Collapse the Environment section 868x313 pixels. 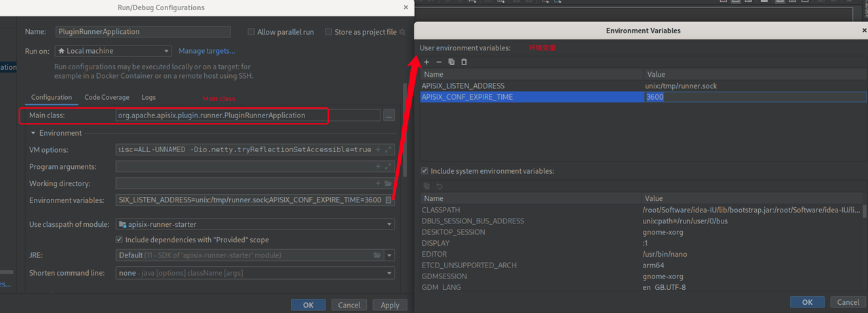33,133
